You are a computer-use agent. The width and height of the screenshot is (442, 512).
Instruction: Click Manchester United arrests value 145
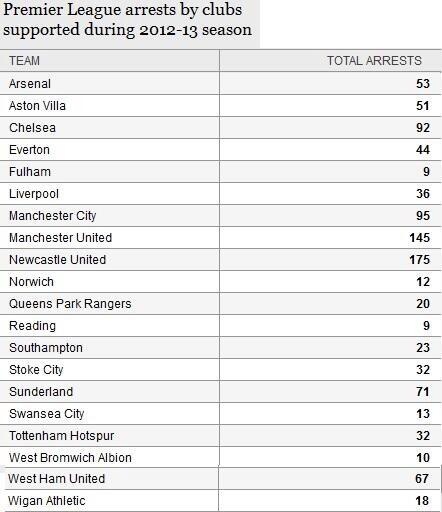pyautogui.click(x=420, y=238)
